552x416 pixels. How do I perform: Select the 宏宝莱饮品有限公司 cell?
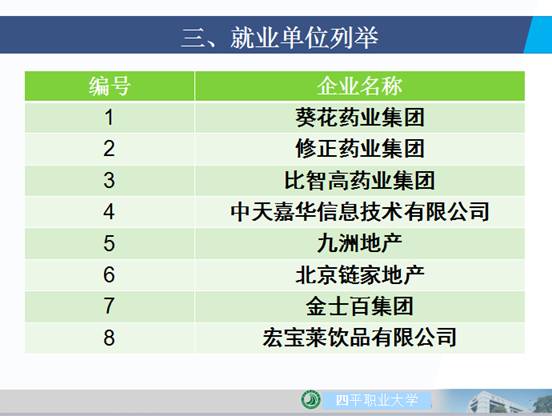click(359, 338)
